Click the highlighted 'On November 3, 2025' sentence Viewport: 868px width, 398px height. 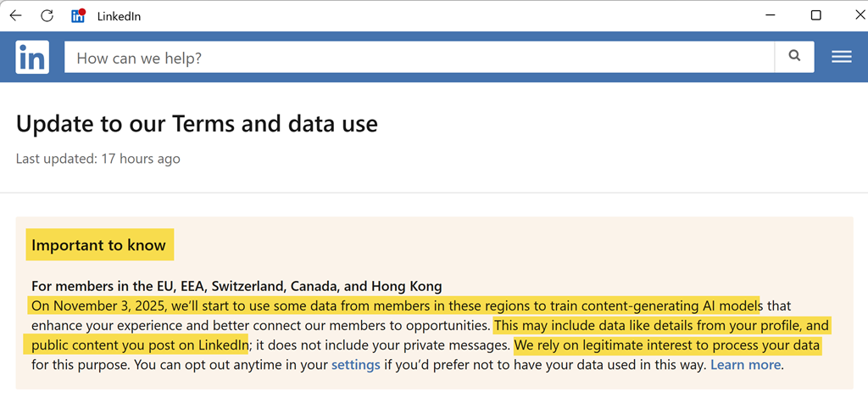[x=394, y=306]
